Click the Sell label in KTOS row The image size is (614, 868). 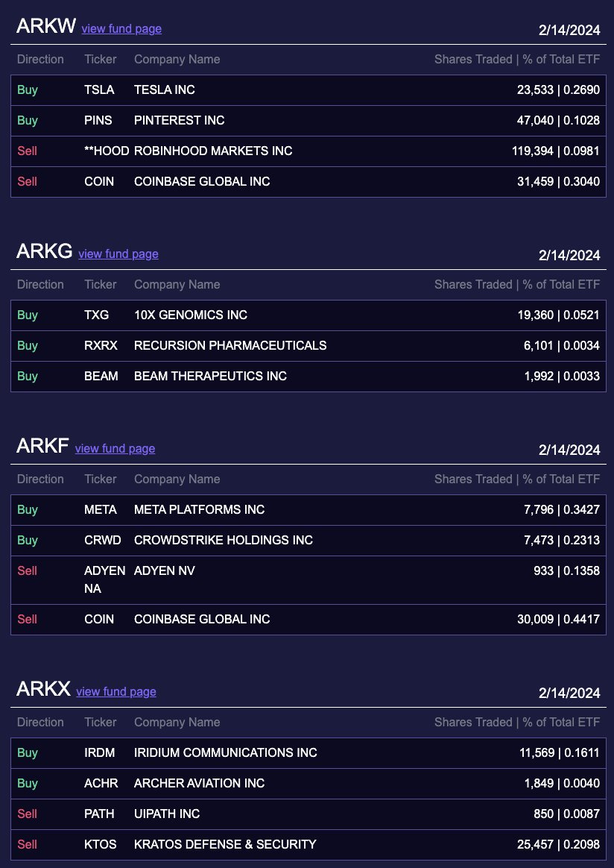pyautogui.click(x=27, y=844)
